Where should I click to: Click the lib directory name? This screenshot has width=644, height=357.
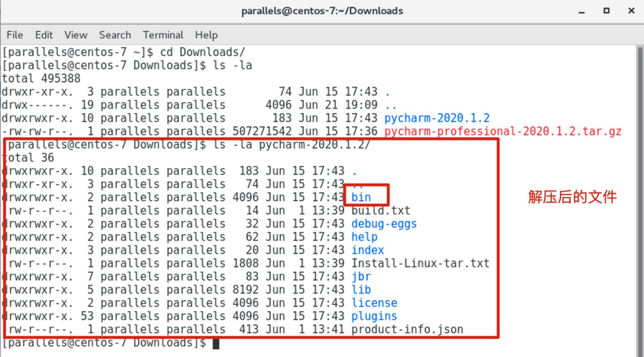[x=361, y=290]
